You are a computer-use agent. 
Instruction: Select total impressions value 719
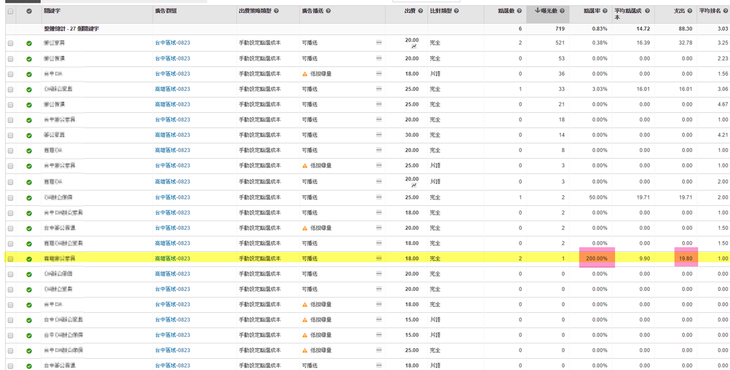click(x=560, y=29)
